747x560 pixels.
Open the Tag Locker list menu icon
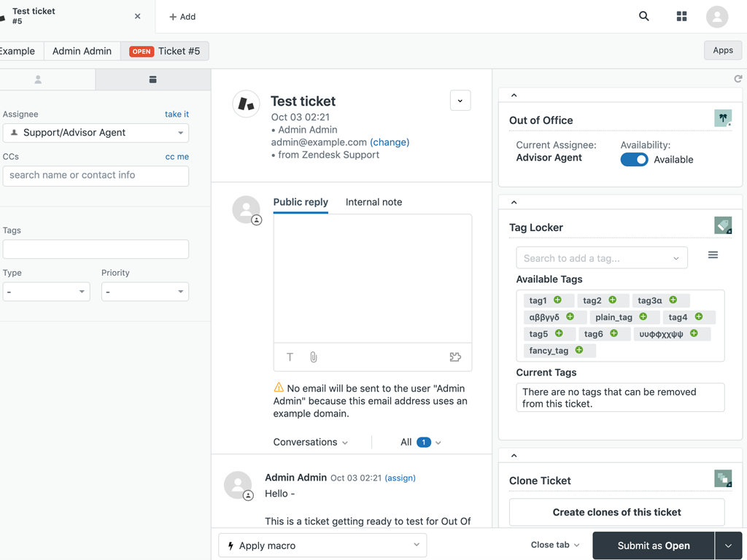[713, 255]
